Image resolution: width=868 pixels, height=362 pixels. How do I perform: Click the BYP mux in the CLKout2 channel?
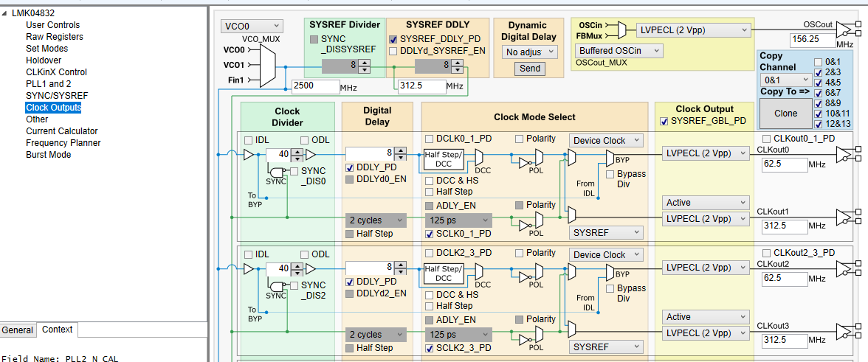(x=610, y=273)
